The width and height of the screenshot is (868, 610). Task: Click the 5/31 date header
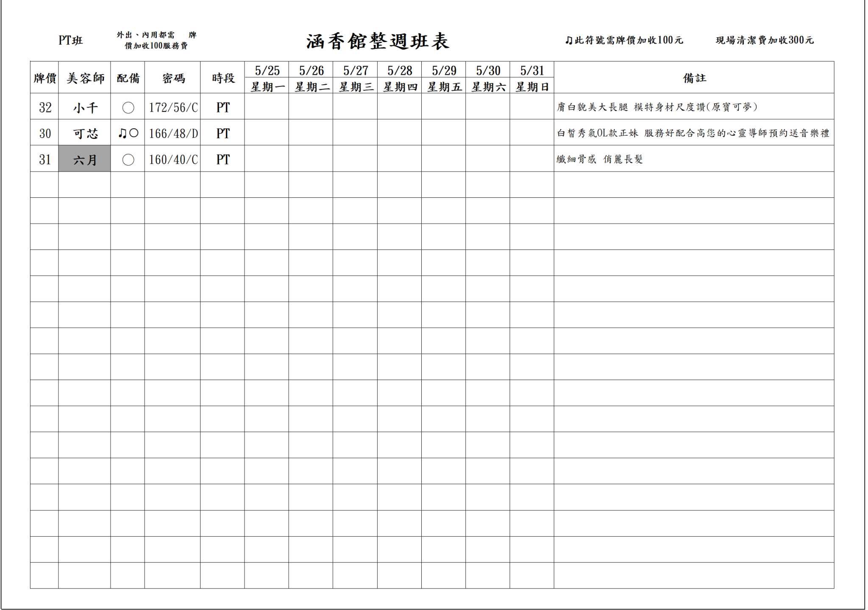532,70
